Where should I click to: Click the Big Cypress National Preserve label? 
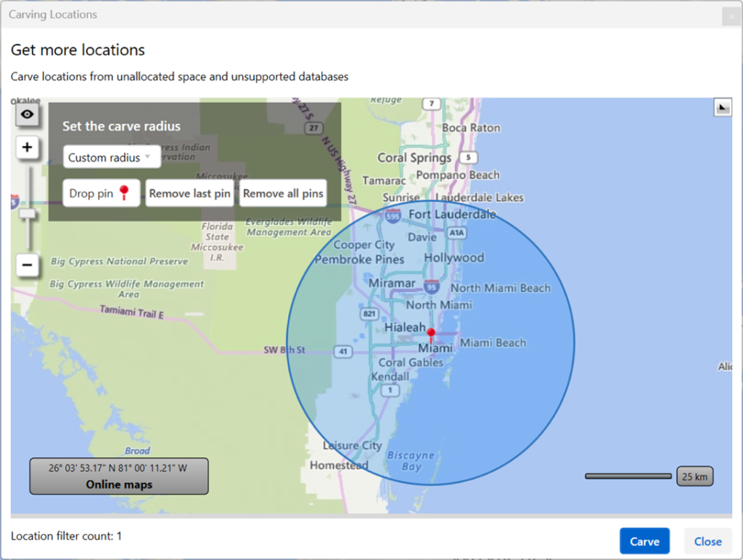pos(120,262)
